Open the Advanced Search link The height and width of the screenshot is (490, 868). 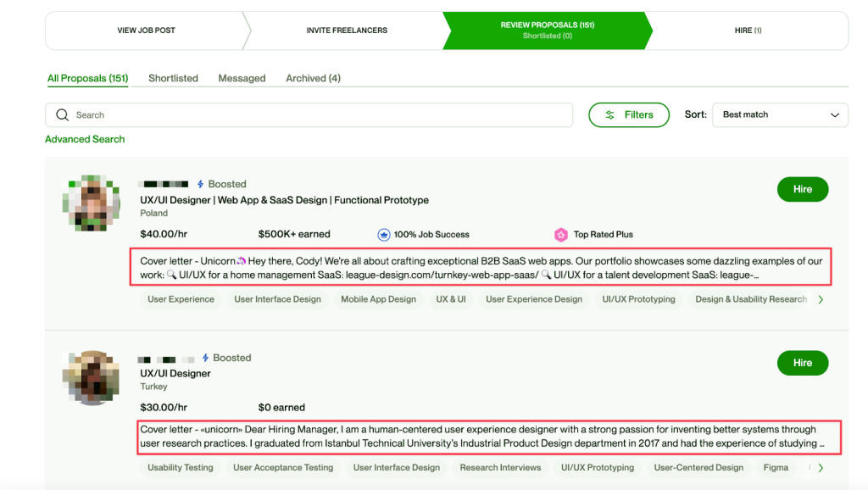click(85, 139)
